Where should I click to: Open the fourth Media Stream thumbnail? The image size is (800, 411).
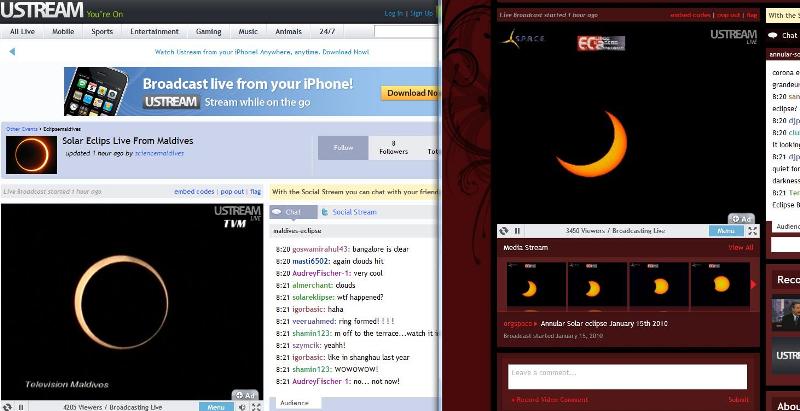(x=720, y=285)
